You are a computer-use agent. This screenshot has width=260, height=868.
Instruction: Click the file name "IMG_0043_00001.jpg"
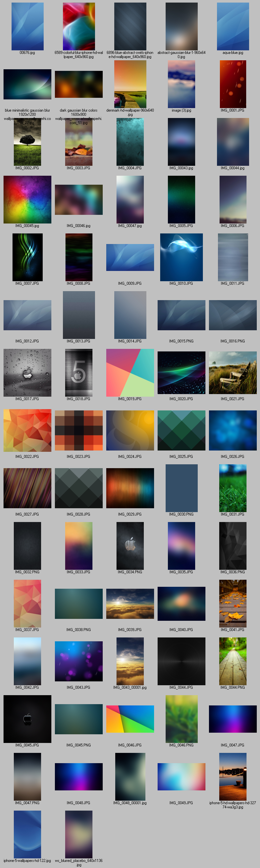130,687
